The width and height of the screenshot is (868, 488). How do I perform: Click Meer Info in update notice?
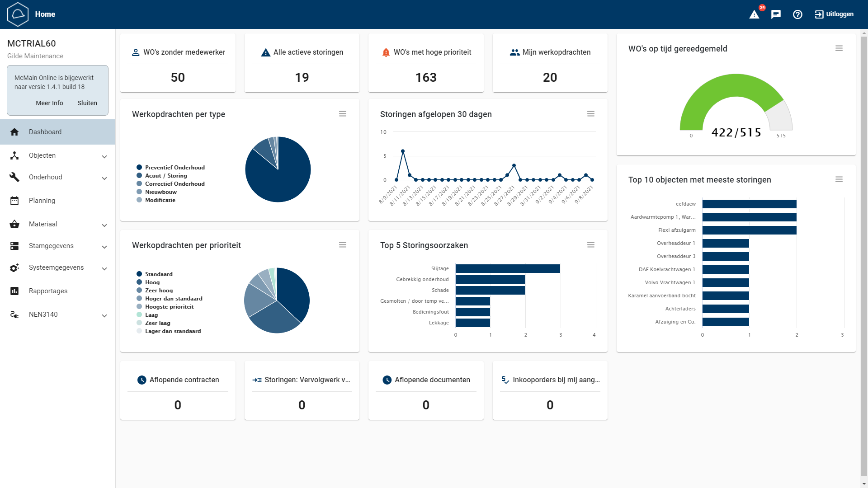pyautogui.click(x=49, y=103)
